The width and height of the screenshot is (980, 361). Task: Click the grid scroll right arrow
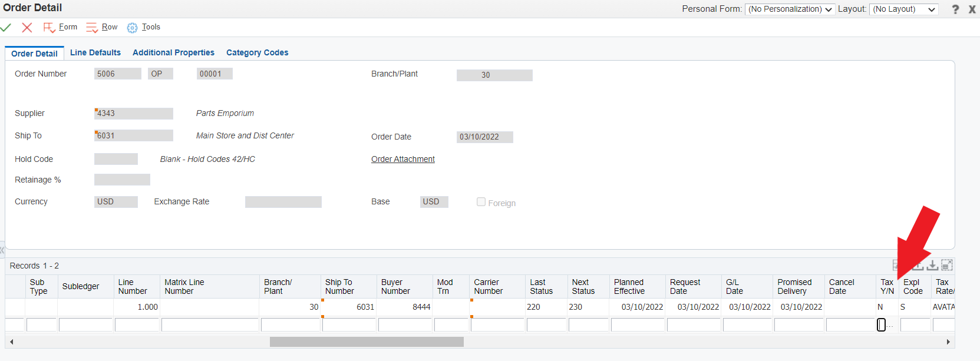tap(948, 342)
